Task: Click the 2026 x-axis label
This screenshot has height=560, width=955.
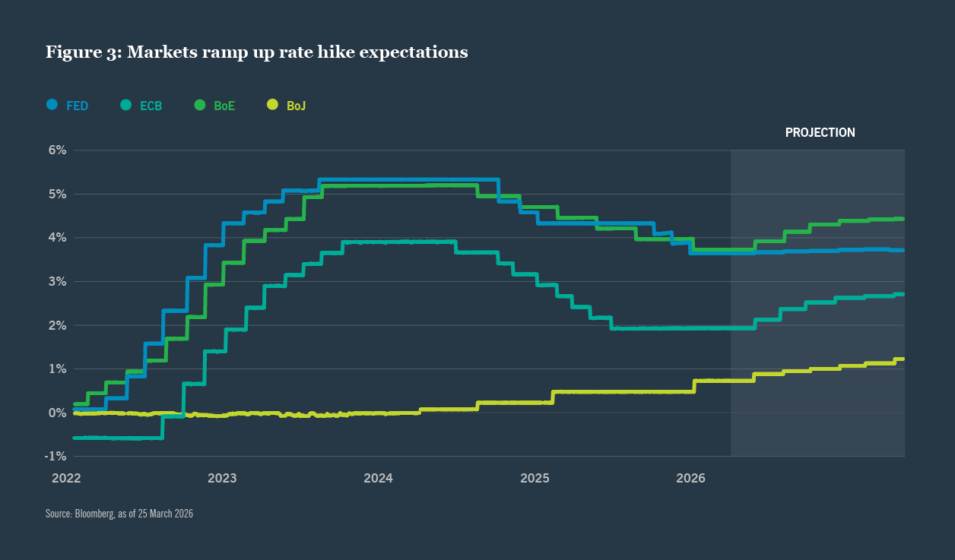Action: click(x=690, y=479)
